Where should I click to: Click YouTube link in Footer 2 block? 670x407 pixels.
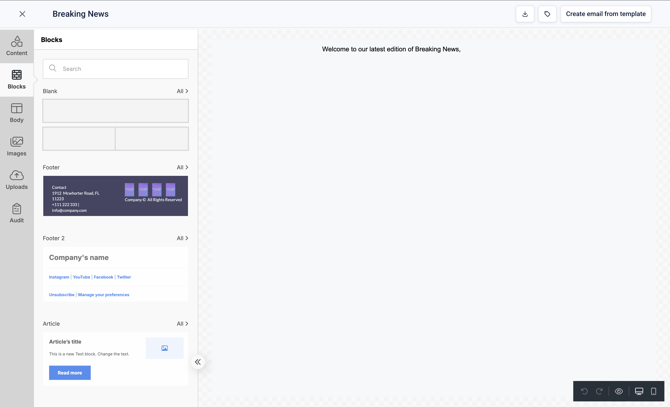pos(82,277)
